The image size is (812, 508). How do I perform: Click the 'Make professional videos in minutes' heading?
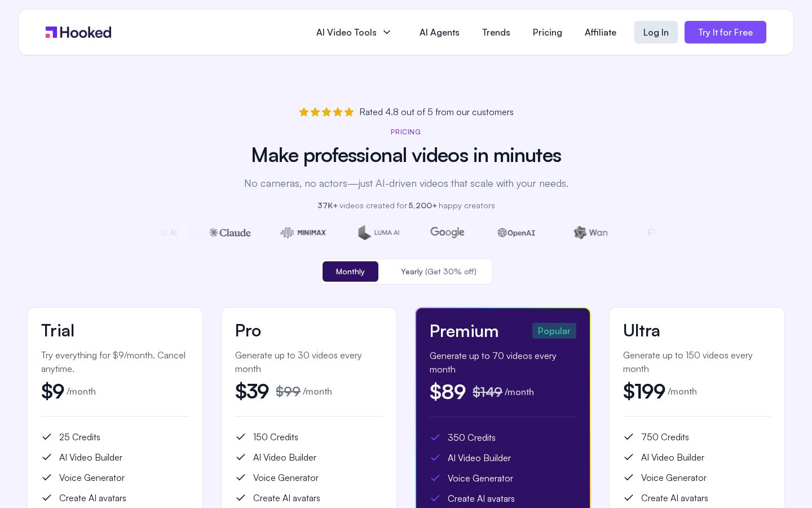(x=406, y=155)
